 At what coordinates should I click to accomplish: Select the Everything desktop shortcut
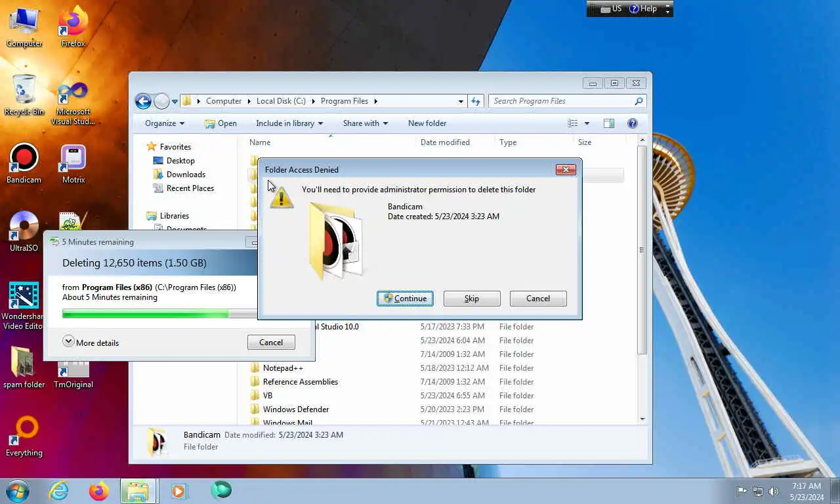(x=24, y=437)
